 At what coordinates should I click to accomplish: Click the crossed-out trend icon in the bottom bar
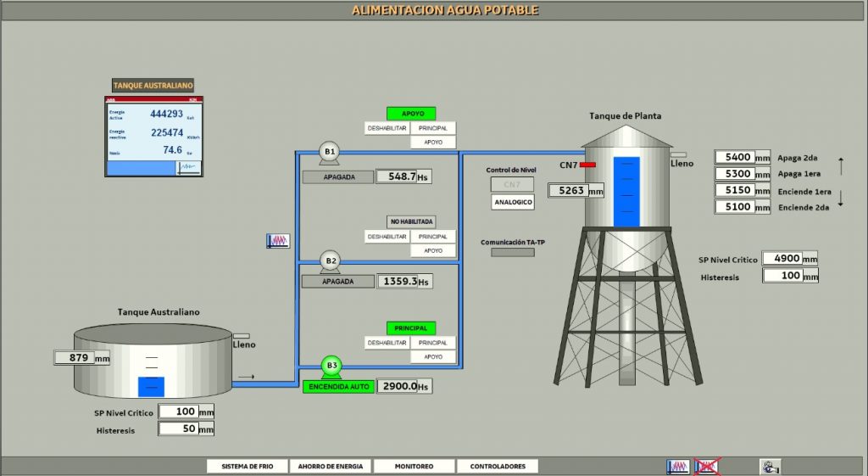706,467
